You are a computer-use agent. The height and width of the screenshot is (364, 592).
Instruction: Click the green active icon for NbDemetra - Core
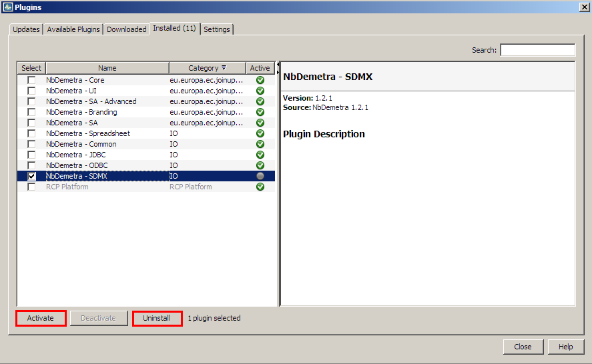coord(260,80)
